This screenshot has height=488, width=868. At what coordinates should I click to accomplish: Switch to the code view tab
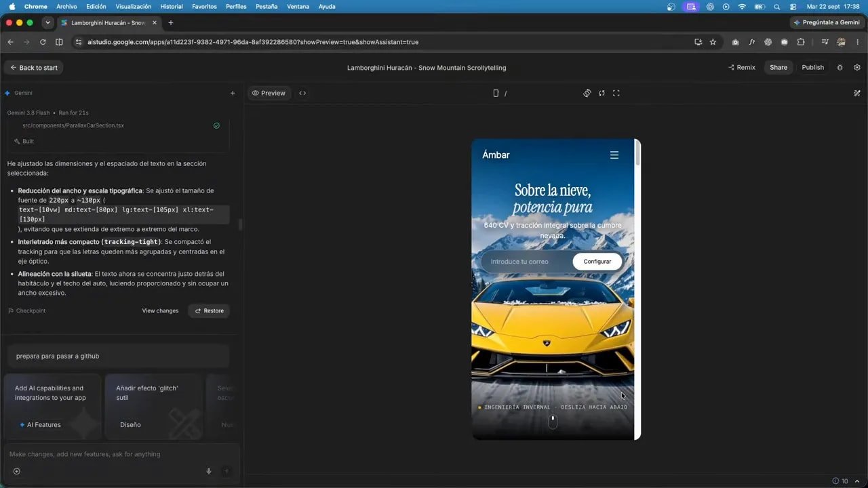click(x=302, y=93)
